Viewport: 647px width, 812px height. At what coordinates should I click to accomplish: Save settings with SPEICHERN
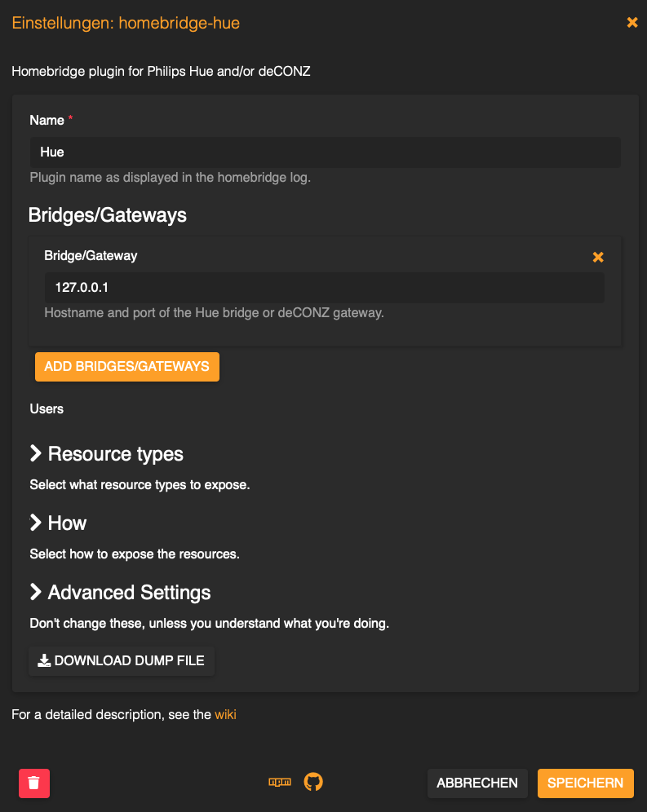(x=585, y=783)
